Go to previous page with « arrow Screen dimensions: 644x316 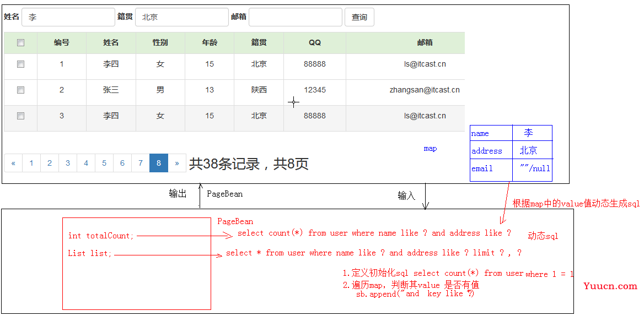point(13,163)
